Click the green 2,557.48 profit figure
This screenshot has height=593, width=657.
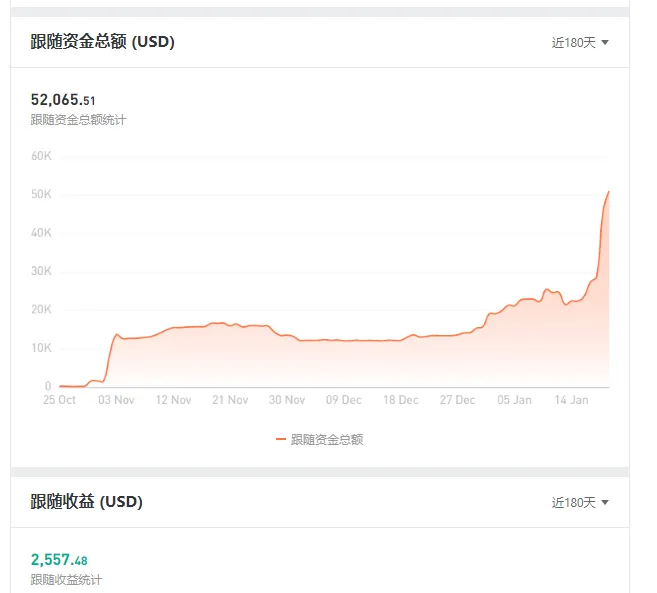click(x=59, y=559)
